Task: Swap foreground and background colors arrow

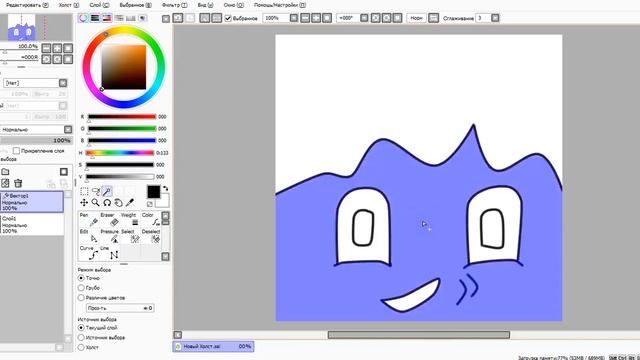Action: coord(165,189)
